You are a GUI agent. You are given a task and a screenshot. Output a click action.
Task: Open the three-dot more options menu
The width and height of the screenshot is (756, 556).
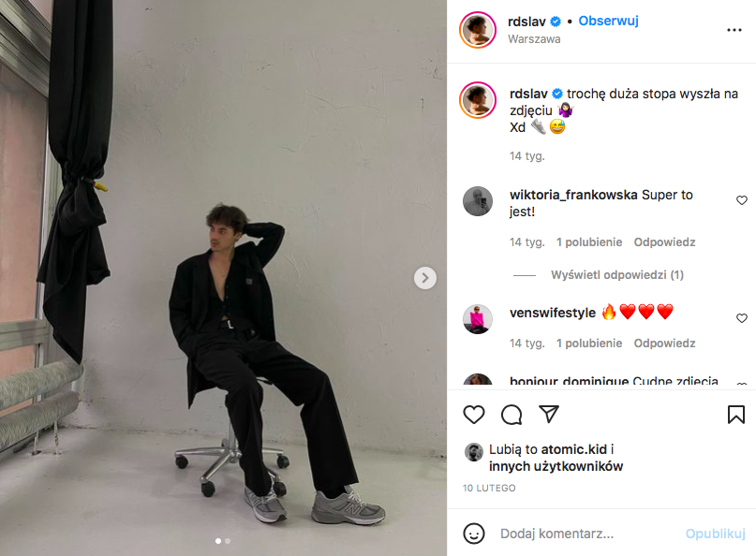pyautogui.click(x=734, y=30)
